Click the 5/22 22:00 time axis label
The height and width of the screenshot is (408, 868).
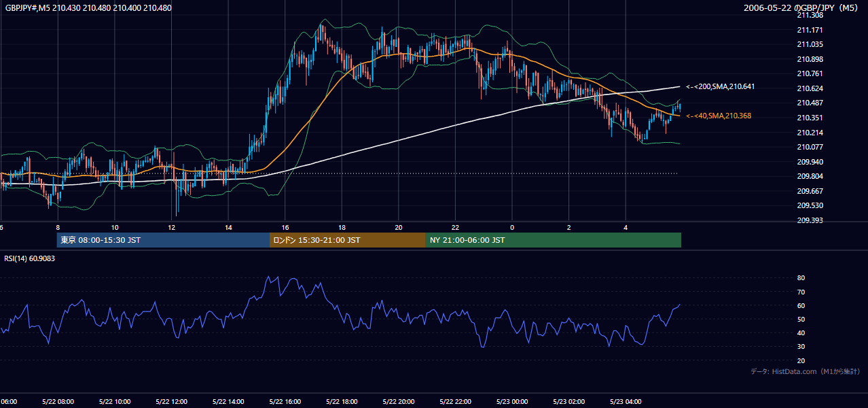tap(454, 402)
